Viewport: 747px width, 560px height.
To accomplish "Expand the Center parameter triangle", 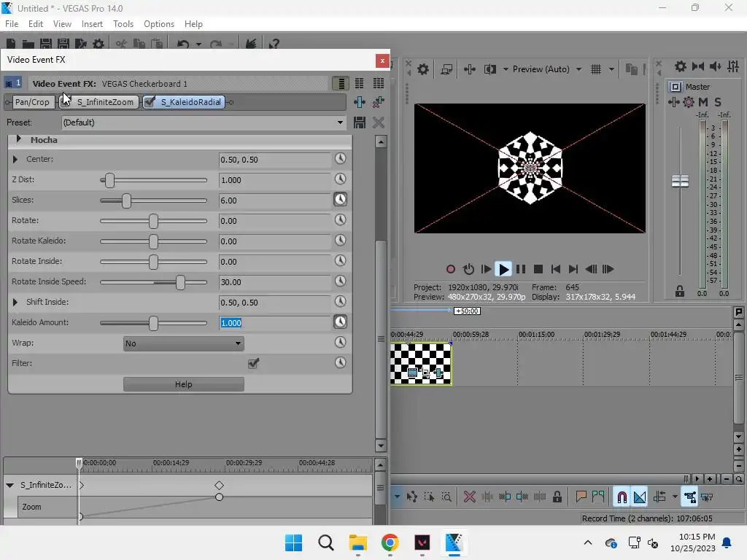I will click(15, 159).
